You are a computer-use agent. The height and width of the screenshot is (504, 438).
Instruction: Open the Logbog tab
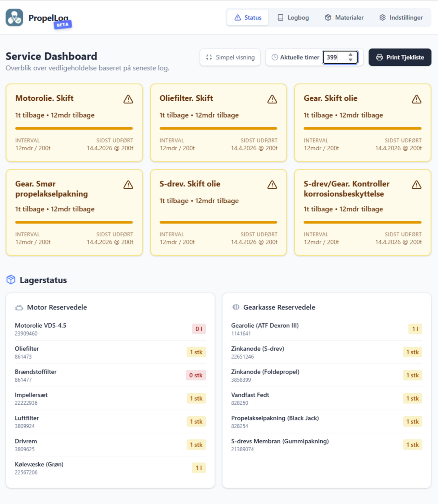(293, 17)
